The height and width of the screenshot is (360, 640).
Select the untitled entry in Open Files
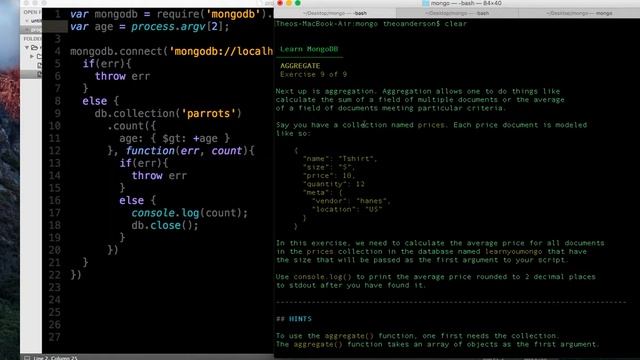tap(36, 20)
